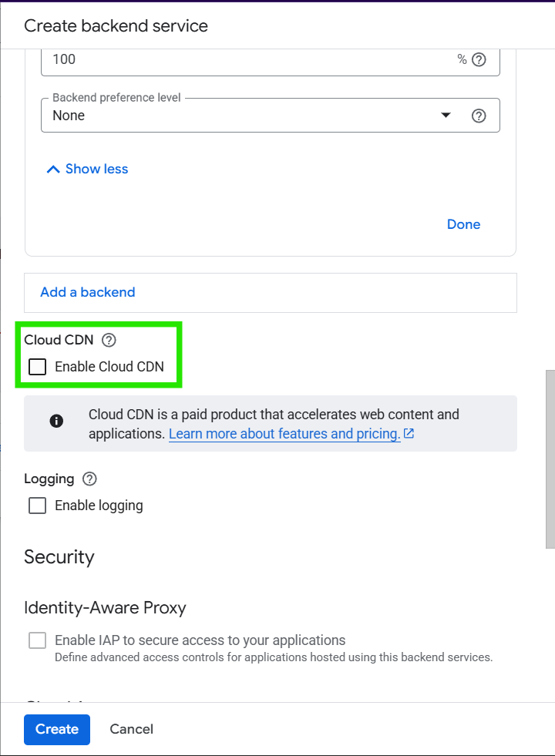Click help icon next to percent field
This screenshot has height=756, width=555.
point(479,59)
